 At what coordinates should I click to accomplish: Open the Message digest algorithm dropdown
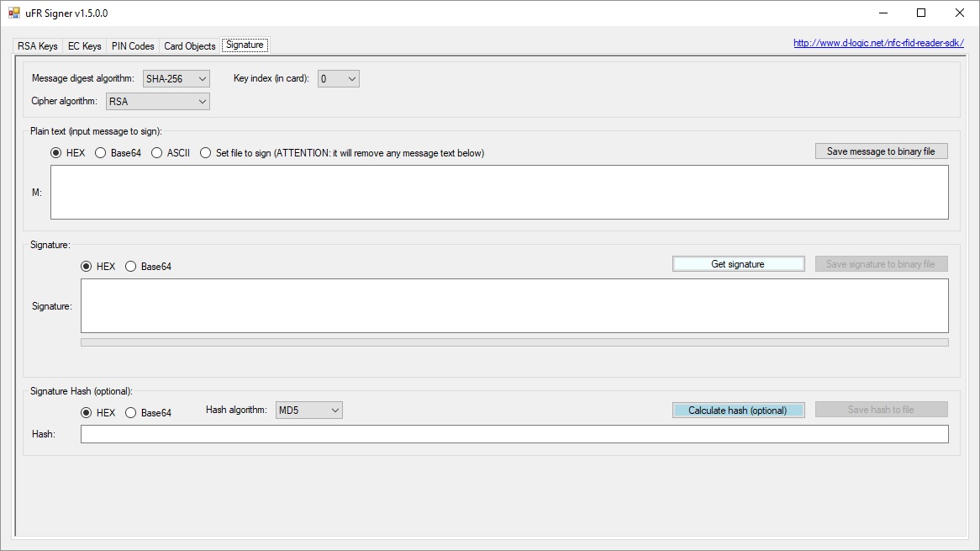(x=177, y=79)
